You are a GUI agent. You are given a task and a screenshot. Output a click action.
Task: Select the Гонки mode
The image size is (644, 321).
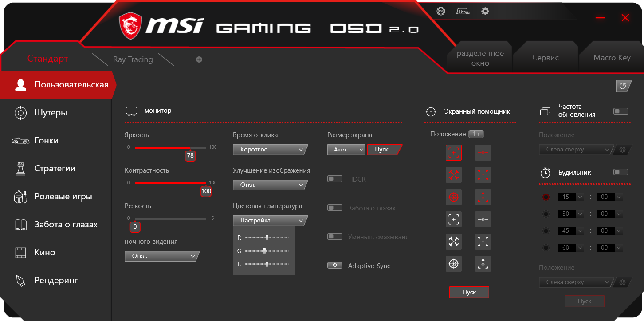coord(56,141)
